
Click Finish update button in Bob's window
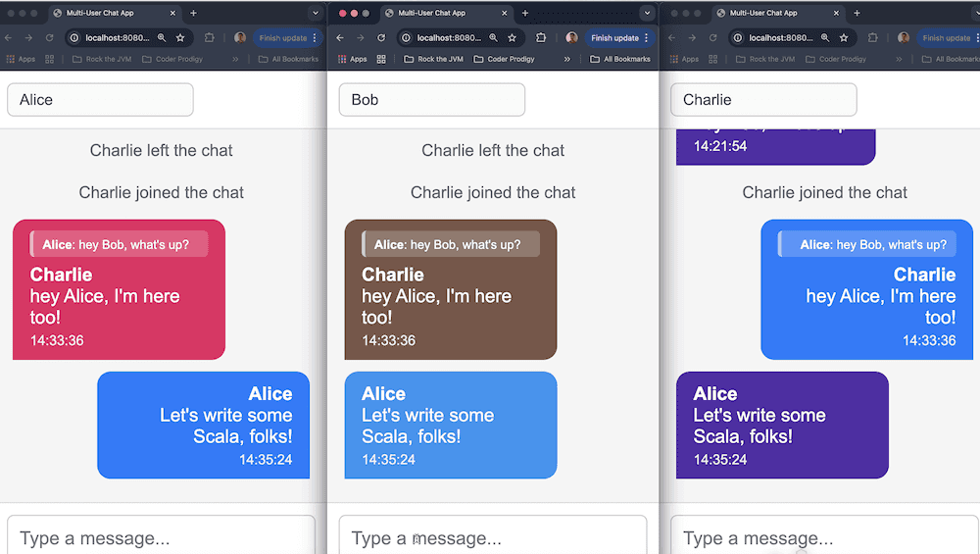[x=613, y=38]
